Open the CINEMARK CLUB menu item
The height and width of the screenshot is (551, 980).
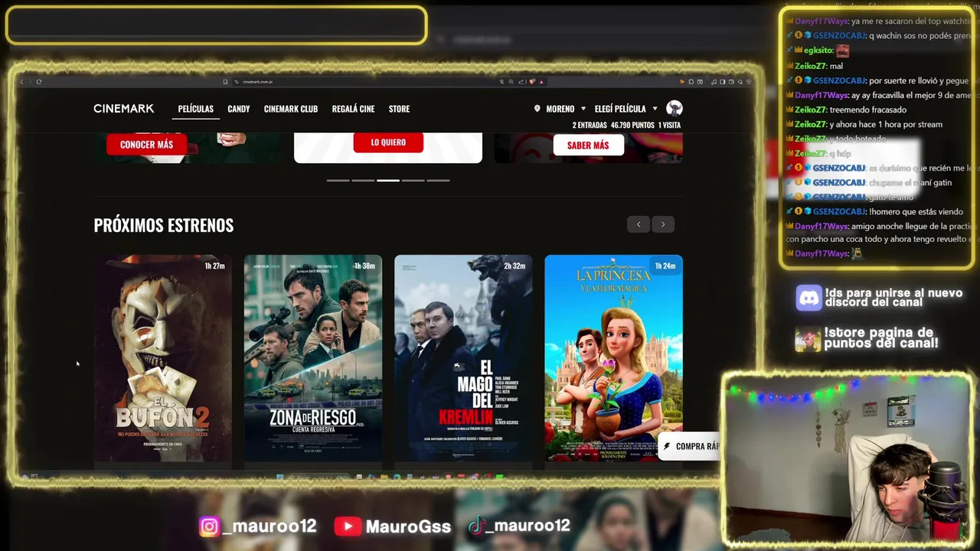pos(291,109)
